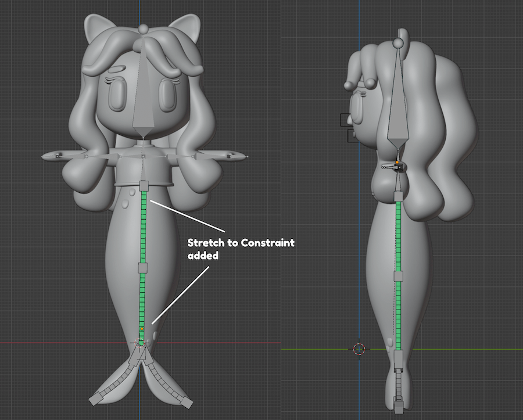Click the sphere tip atop the front-view head bone

(143, 29)
